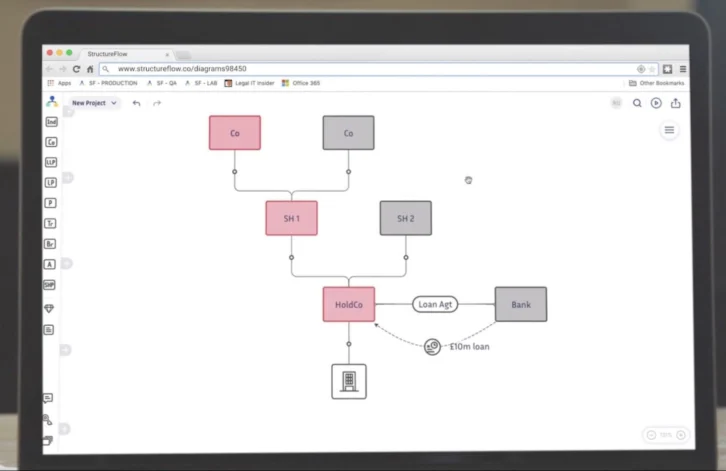Open the browser menu icon
Viewport: 726px width, 471px height.
[x=683, y=69]
